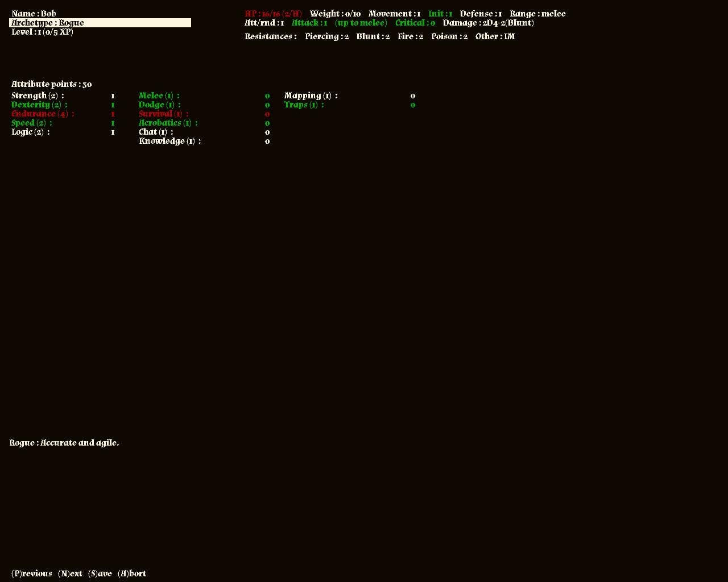Click the Fire : 2 resistance
This screenshot has width=728, height=582.
click(411, 36)
